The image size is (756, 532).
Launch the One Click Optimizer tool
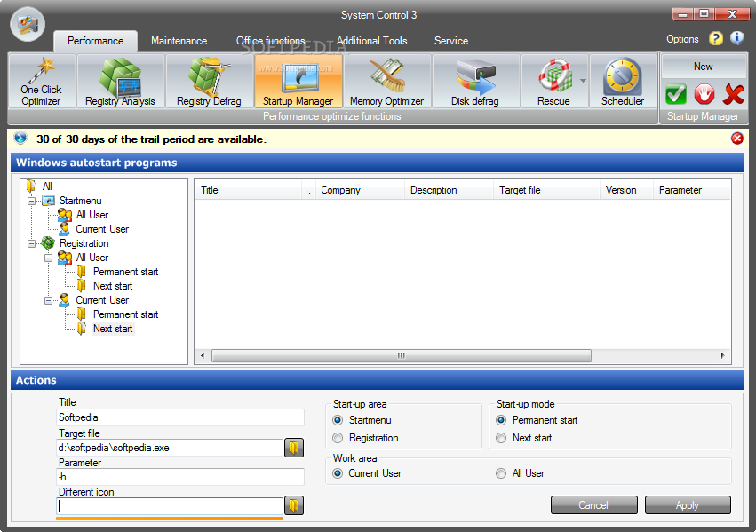(42, 81)
